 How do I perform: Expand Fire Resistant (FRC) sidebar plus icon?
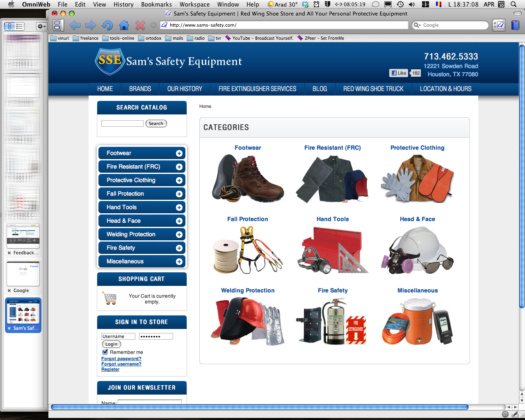(179, 167)
